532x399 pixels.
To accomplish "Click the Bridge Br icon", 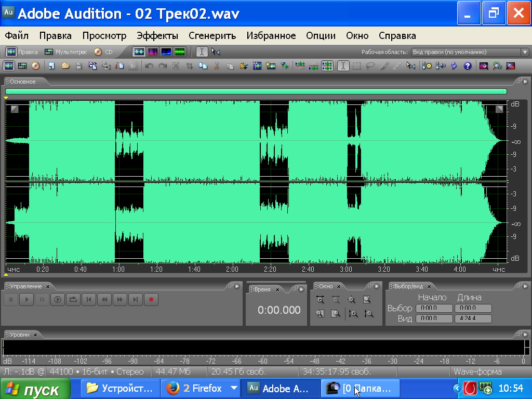I will 133,66.
